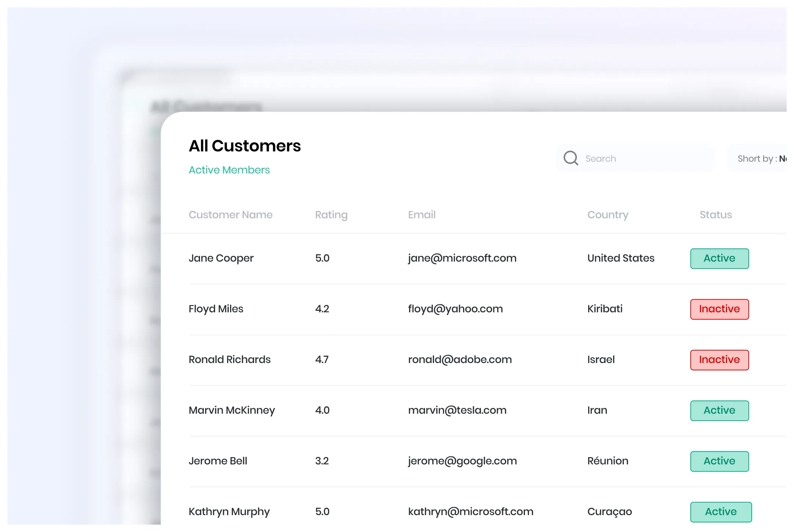Click the Réunion country cell

[x=608, y=461]
